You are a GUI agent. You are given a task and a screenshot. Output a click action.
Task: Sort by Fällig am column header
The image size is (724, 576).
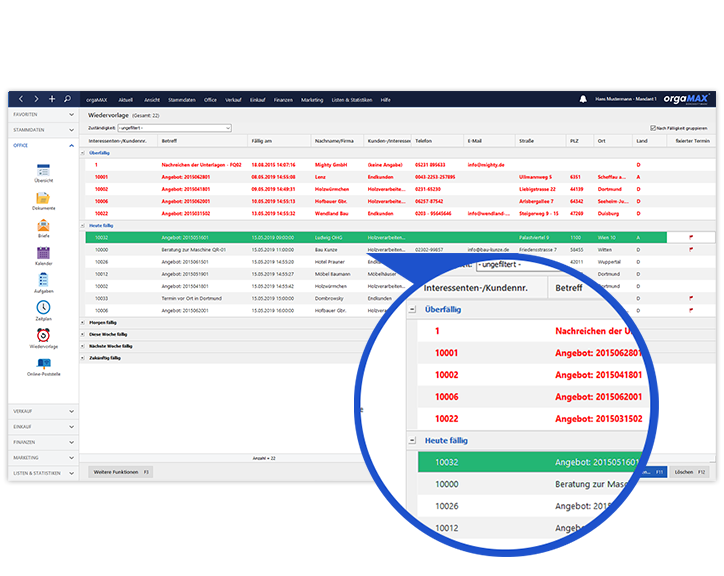point(279,141)
